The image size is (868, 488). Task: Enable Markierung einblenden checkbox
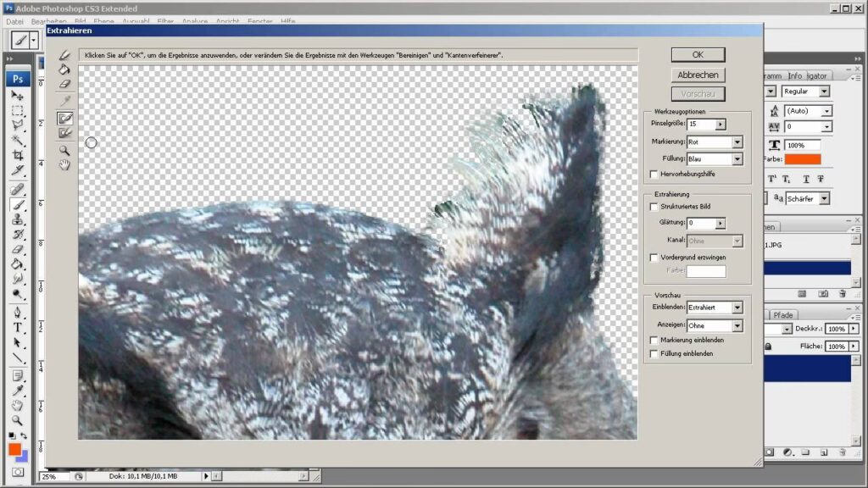(654, 340)
